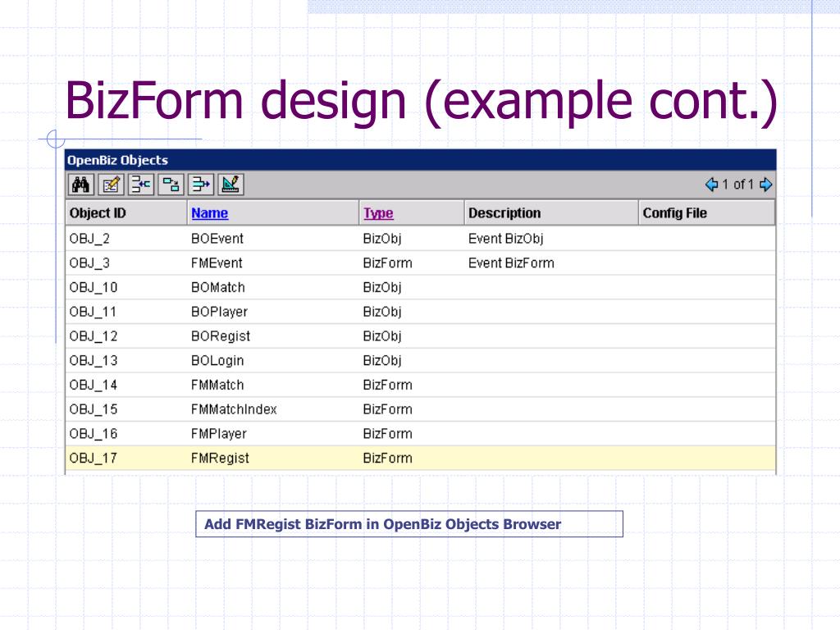Select the OBJ_2 row ID
840x630 pixels.
(x=89, y=239)
